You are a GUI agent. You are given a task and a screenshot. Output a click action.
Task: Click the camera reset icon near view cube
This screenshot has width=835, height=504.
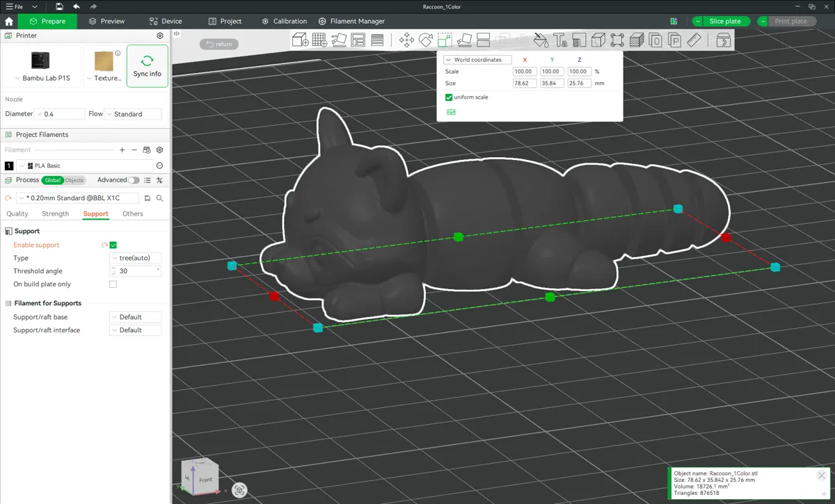point(239,490)
